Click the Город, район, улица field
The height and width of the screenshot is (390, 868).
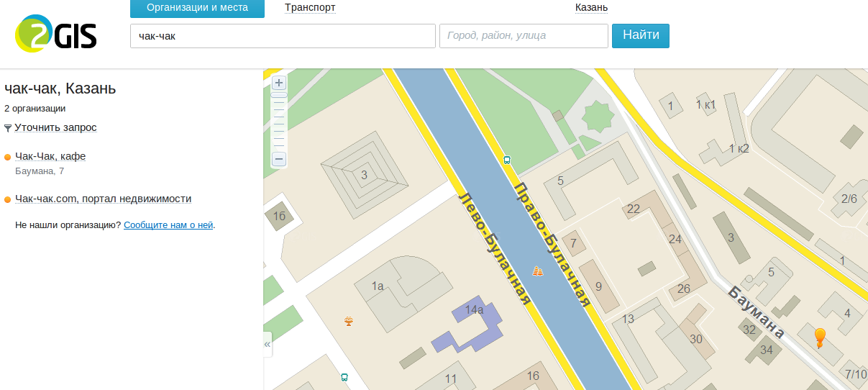click(523, 36)
